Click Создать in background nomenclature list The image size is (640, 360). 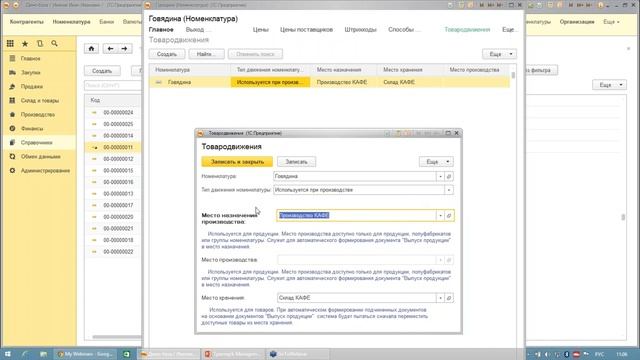click(102, 71)
